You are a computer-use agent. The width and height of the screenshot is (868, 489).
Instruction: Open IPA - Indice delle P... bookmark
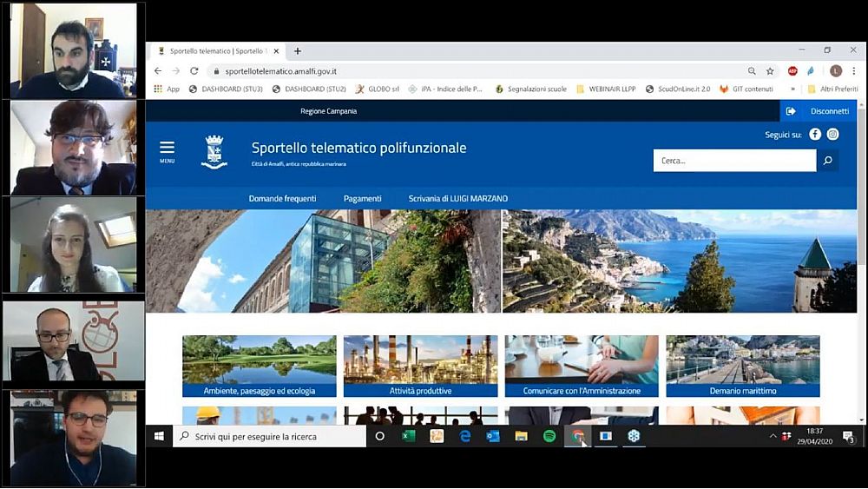445,89
